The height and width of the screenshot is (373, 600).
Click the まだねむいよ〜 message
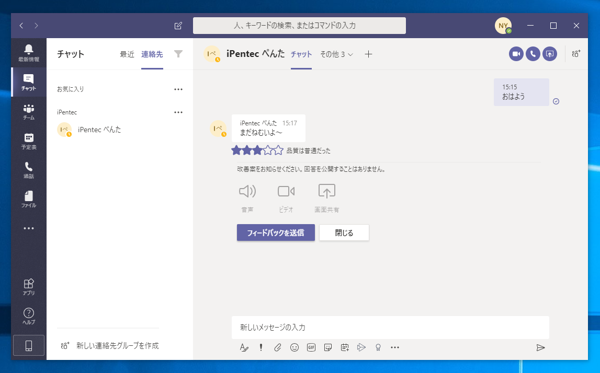tap(269, 128)
